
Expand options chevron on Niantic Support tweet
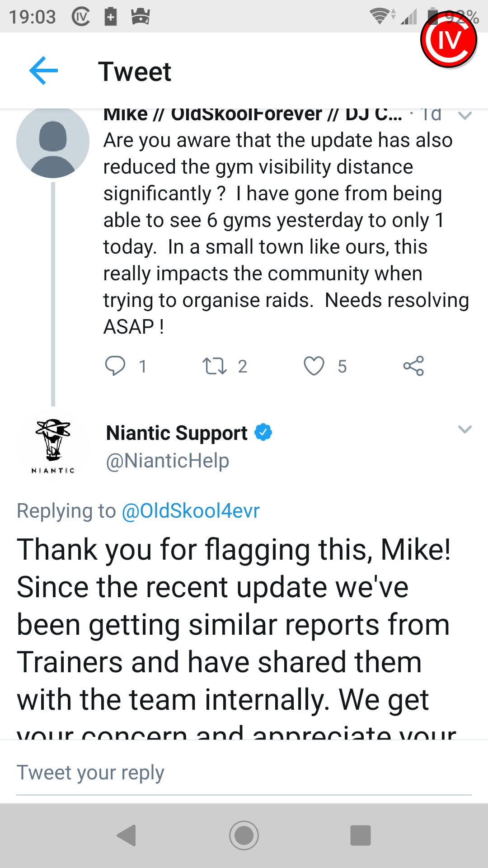click(465, 429)
